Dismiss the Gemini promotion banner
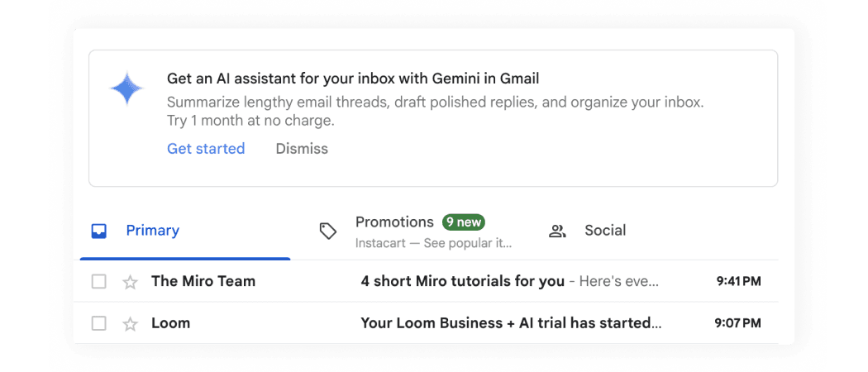Image resolution: width=868 pixels, height=372 pixels. pyautogui.click(x=302, y=149)
